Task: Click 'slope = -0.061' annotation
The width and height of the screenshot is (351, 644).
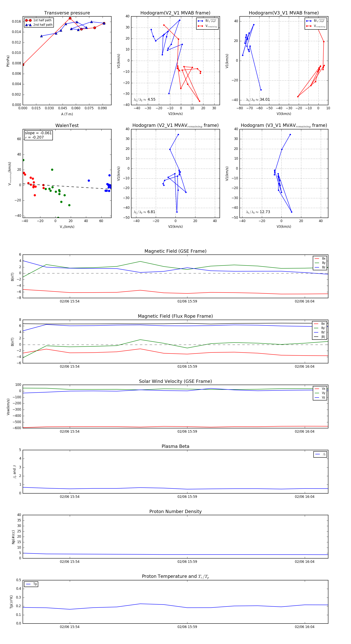Action: 38,133
